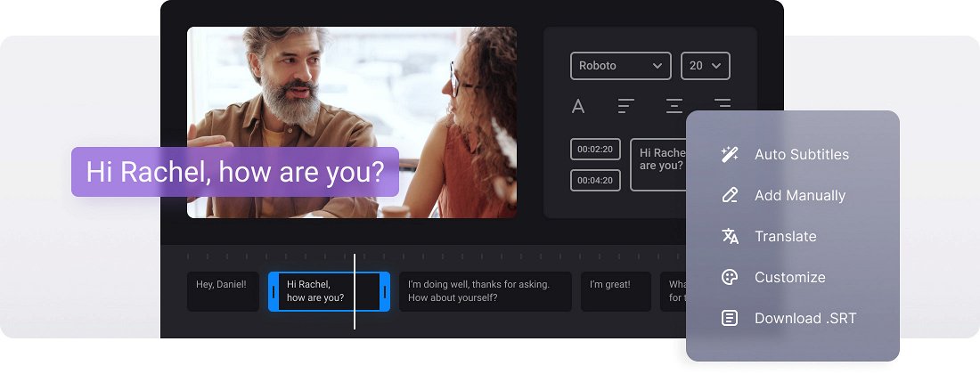Image resolution: width=980 pixels, height=374 pixels.
Task: Click the timeline ruler tick marks
Action: [x=437, y=256]
